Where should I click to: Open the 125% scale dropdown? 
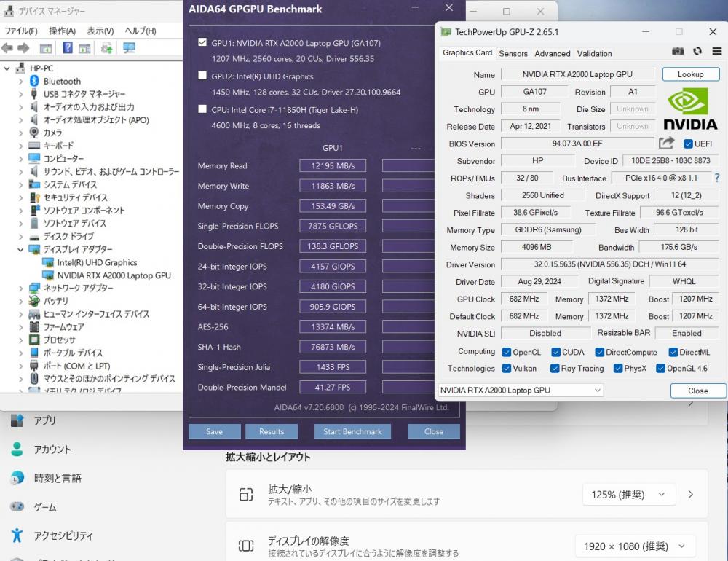[x=628, y=495]
